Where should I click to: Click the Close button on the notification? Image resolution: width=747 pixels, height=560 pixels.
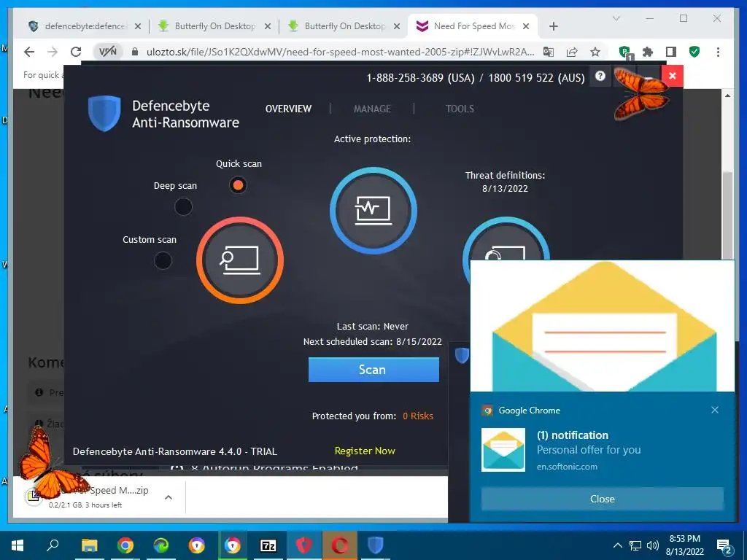coord(602,499)
